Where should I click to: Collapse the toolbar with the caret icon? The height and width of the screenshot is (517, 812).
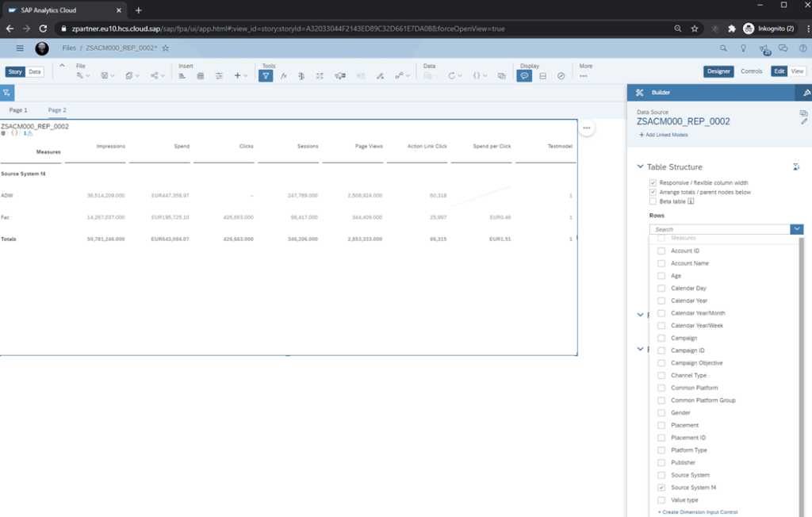(x=62, y=66)
